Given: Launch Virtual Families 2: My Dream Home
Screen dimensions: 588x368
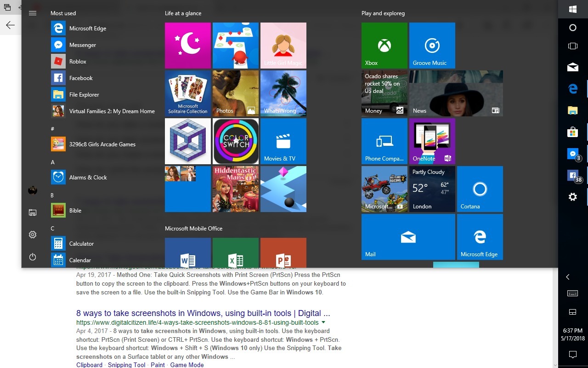Looking at the screenshot, I should point(103,111).
